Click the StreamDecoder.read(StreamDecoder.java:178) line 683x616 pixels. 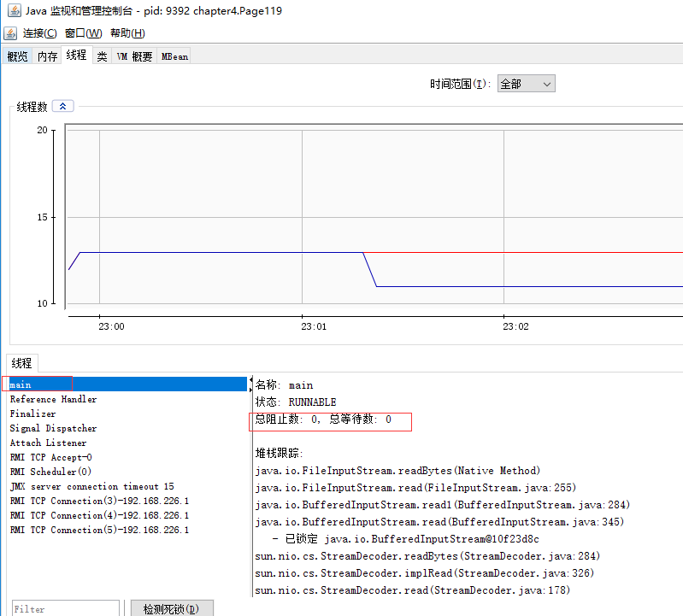pos(413,590)
